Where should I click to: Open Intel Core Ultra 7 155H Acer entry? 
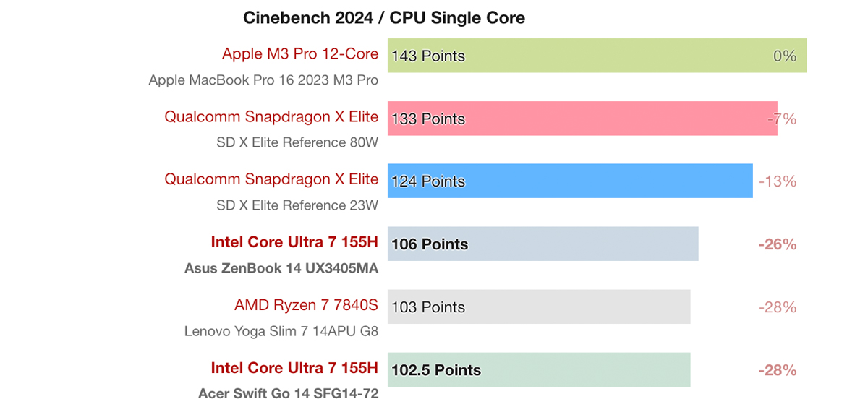point(294,368)
